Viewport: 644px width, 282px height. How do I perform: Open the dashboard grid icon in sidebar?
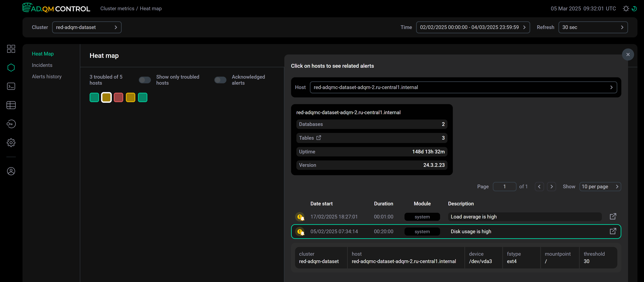(x=11, y=49)
